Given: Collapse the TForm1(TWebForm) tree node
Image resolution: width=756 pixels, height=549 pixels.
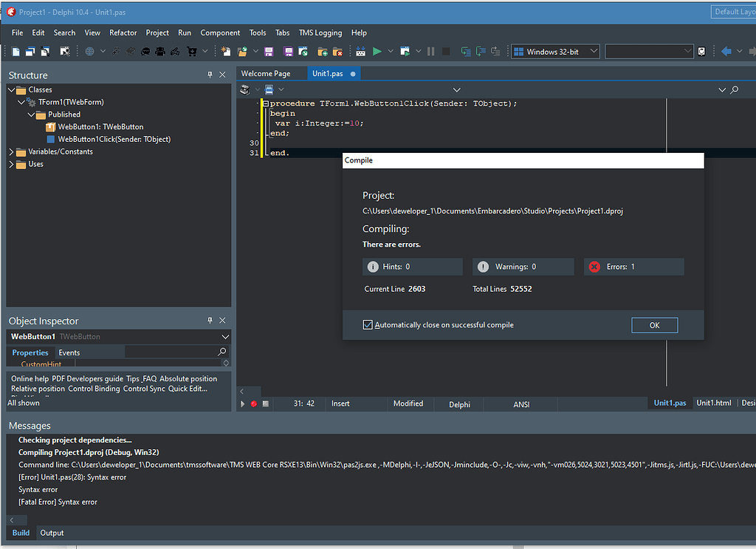Looking at the screenshot, I should pyautogui.click(x=21, y=102).
